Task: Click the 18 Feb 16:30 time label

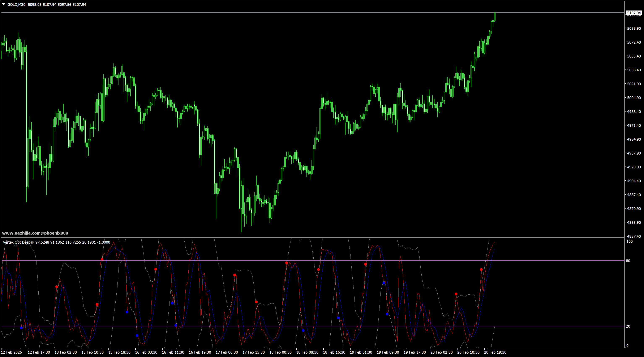Action: click(x=334, y=352)
